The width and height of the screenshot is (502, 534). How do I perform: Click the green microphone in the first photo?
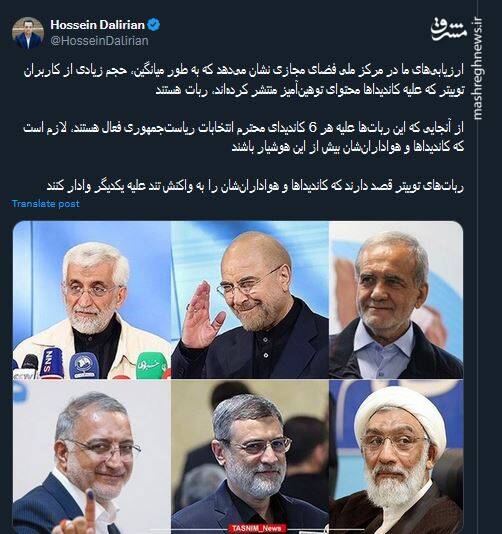tap(152, 365)
